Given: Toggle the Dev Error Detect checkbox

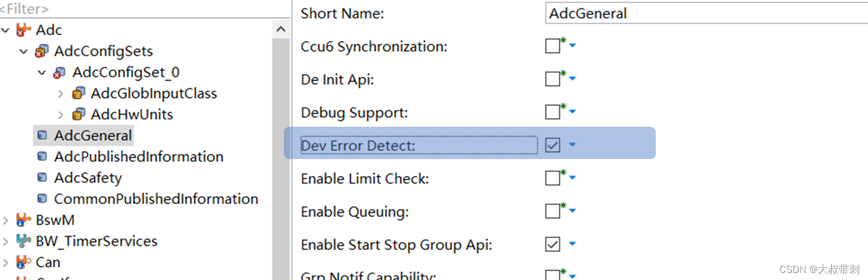Looking at the screenshot, I should [552, 144].
